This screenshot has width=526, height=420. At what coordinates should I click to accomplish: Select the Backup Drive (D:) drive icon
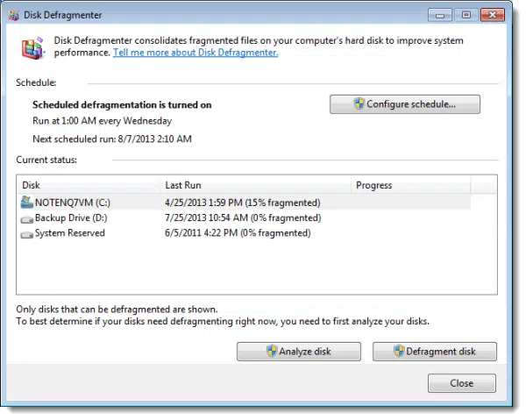pyautogui.click(x=26, y=218)
